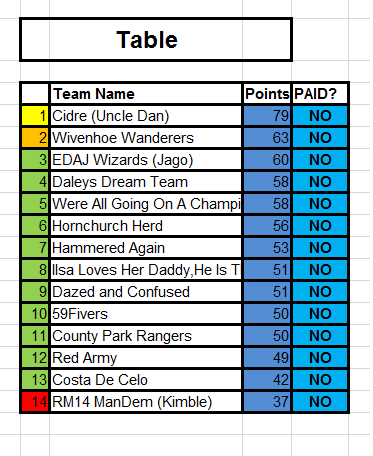This screenshot has width=373, height=456.
Task: Click the Hornchurch Herd cell
Action: tap(146, 226)
